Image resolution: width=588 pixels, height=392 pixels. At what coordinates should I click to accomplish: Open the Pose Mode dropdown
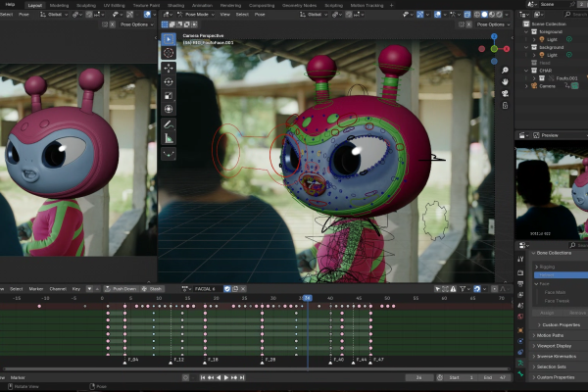pos(196,15)
